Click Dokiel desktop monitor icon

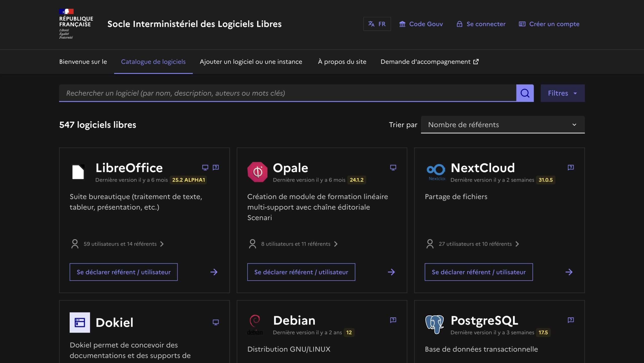216,322
